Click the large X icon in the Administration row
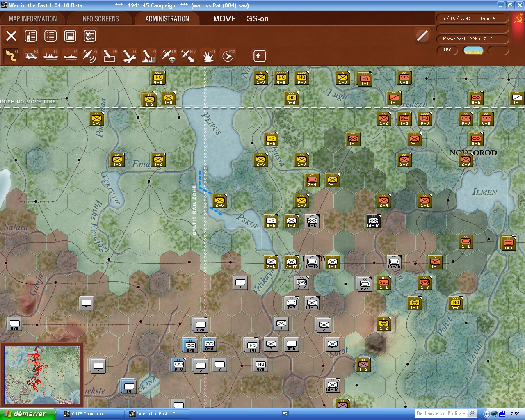Image resolution: width=525 pixels, height=420 pixels. (11, 36)
